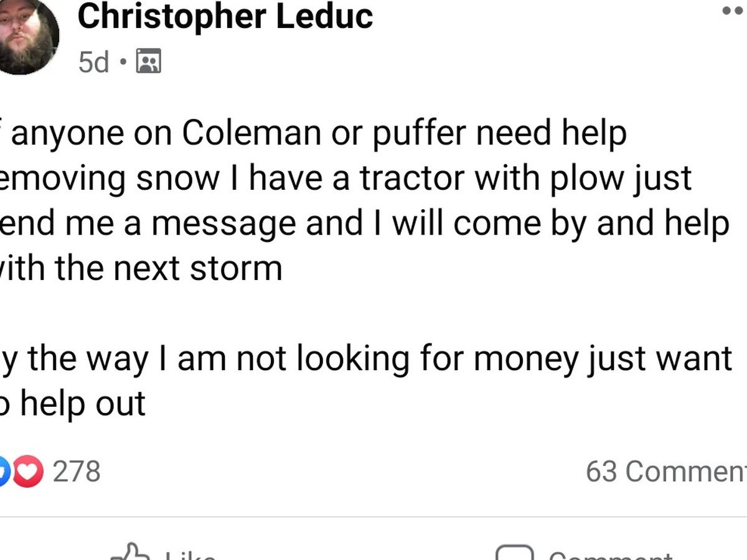Image resolution: width=747 pixels, height=560 pixels.
Task: Click the final line ending help out
Action: point(75,403)
